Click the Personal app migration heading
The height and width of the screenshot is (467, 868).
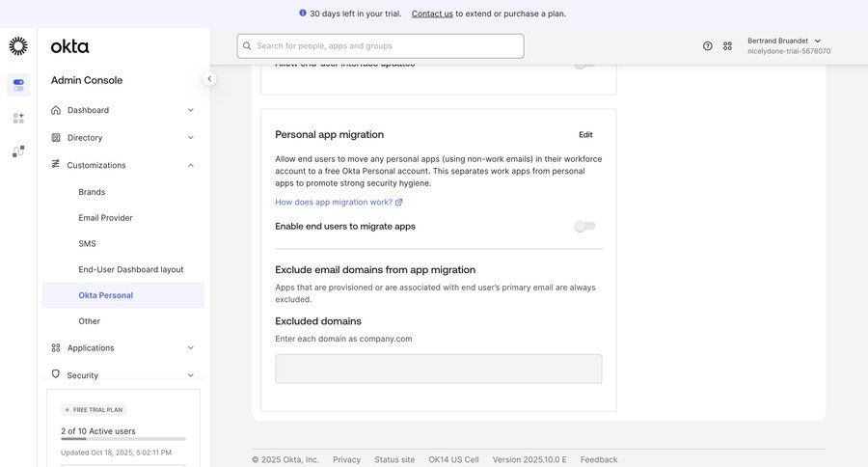tap(330, 135)
